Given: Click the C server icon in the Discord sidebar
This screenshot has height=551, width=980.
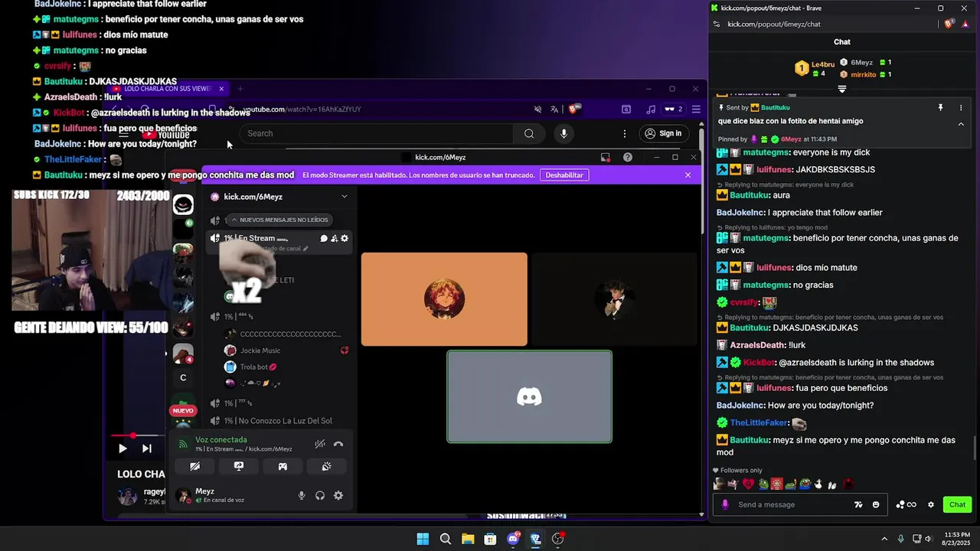Looking at the screenshot, I should [x=183, y=377].
